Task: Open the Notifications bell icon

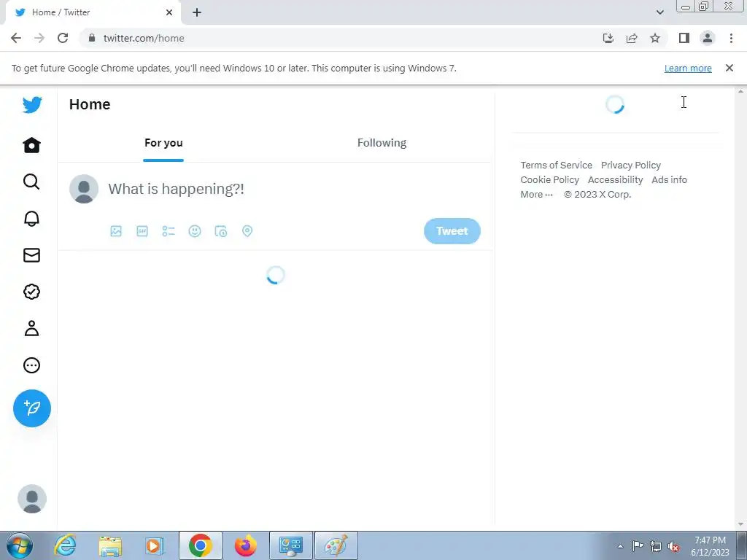Action: 31,218
